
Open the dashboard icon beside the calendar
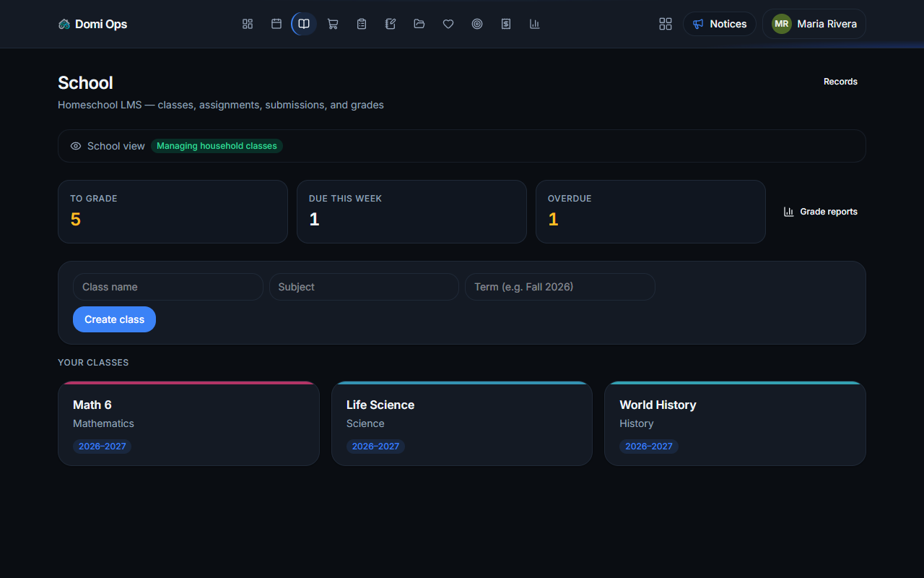[x=248, y=24]
